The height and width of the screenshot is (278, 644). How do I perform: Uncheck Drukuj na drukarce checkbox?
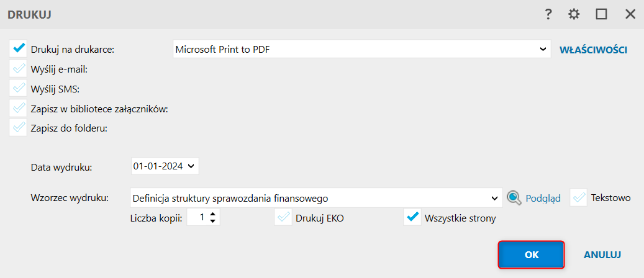[x=19, y=48]
